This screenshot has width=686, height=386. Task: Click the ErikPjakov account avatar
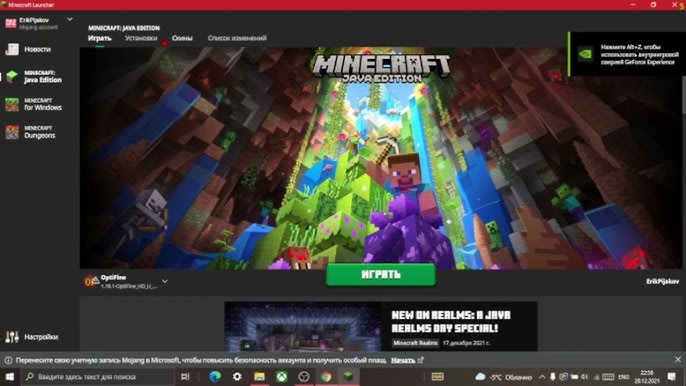(x=11, y=23)
